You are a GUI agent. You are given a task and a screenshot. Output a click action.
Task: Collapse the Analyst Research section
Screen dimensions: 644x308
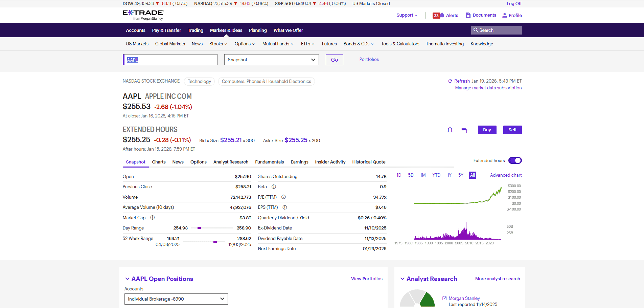point(402,279)
